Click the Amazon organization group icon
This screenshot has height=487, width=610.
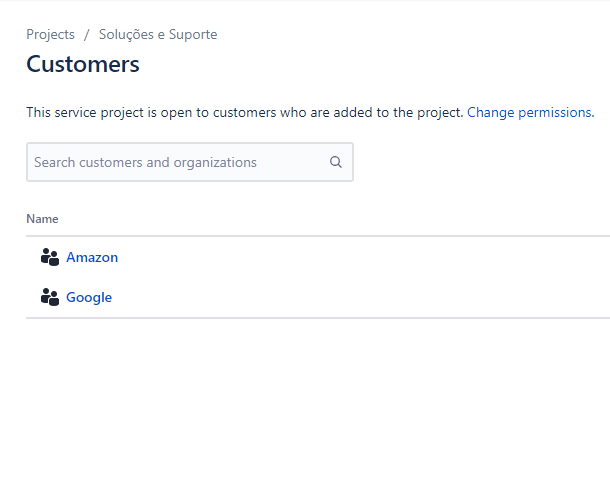[50, 257]
